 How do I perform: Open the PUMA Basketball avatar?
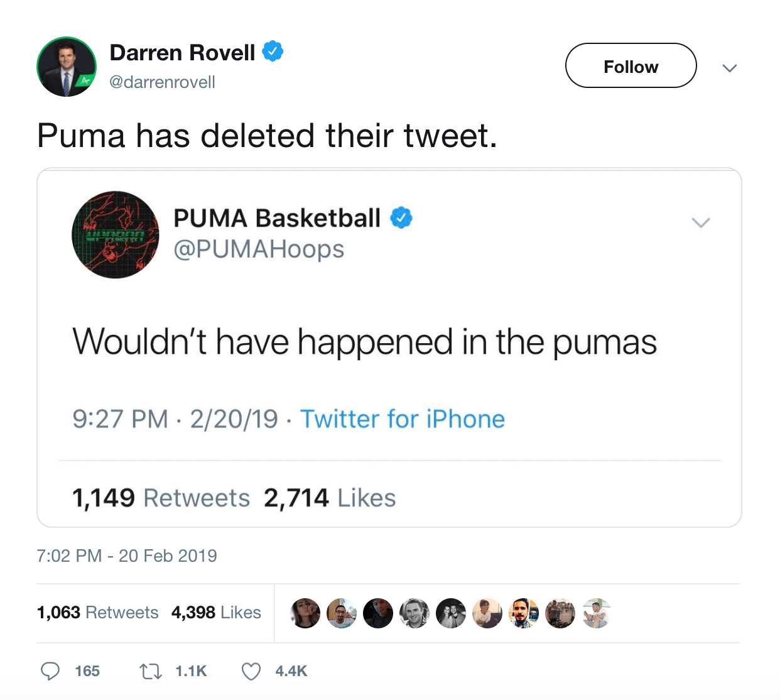[116, 235]
